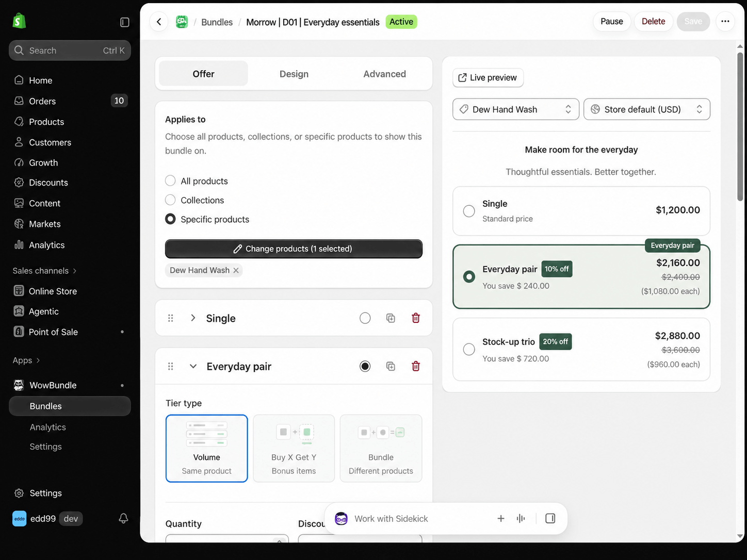The image size is (747, 560).
Task: Open the three-dot more actions menu
Action: [x=725, y=22]
